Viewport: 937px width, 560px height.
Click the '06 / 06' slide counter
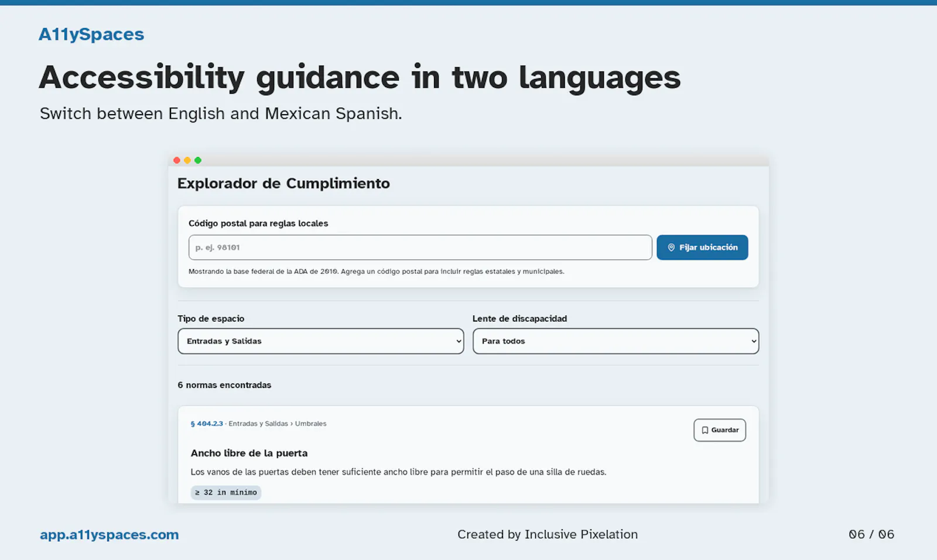point(871,534)
